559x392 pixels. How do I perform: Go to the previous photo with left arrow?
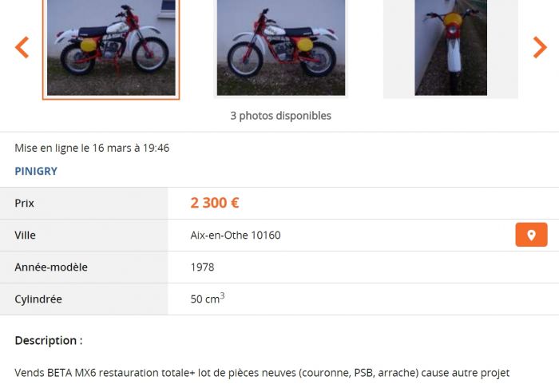point(22,47)
